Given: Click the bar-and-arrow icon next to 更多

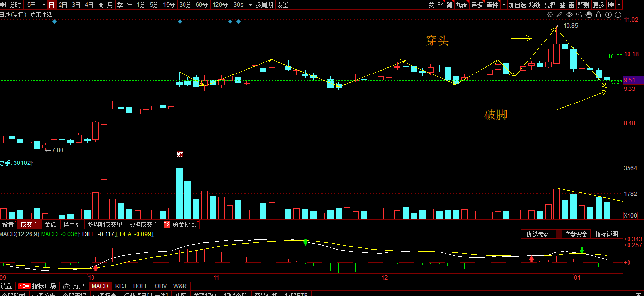Looking at the screenshot, I should [611, 5].
